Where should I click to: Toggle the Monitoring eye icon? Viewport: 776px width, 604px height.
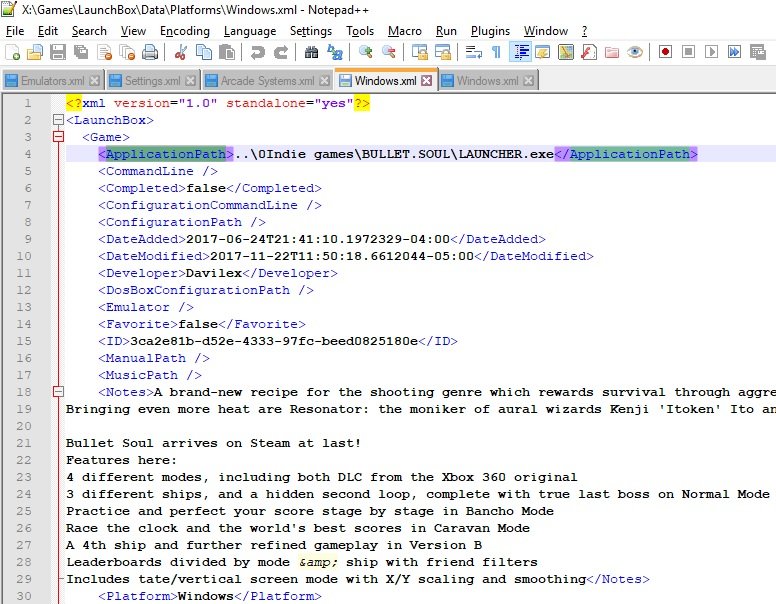(x=635, y=52)
